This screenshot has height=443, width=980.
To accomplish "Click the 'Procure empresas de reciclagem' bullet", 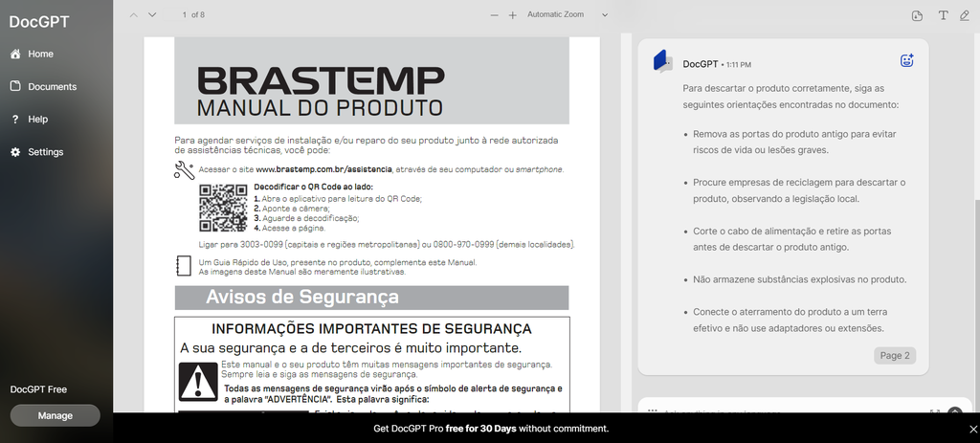I will pyautogui.click(x=799, y=190).
